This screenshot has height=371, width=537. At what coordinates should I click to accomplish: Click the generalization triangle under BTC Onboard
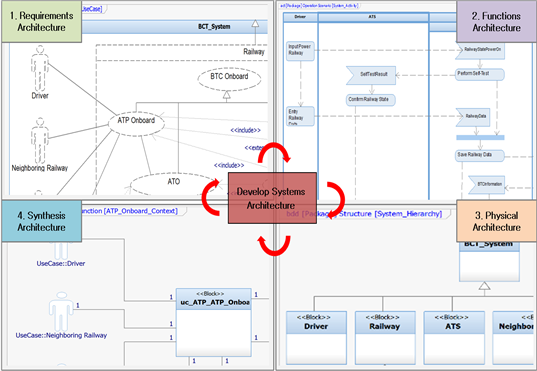pos(227,95)
